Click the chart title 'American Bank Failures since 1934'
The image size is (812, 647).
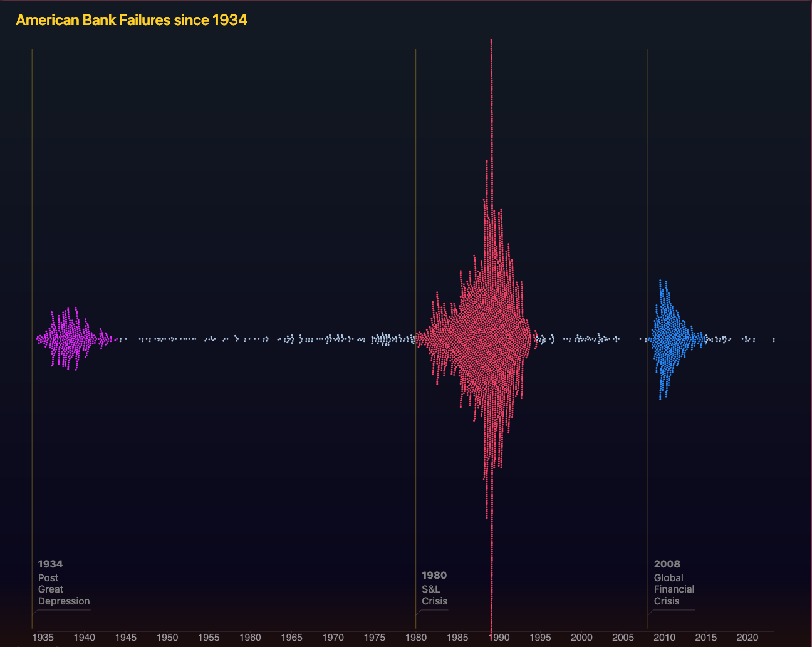132,20
